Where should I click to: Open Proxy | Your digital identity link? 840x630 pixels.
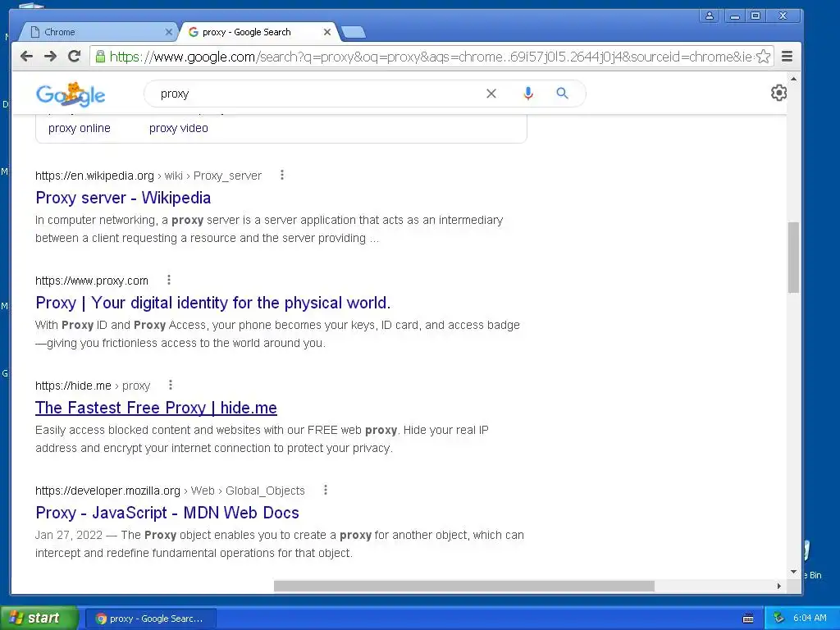[x=212, y=303]
